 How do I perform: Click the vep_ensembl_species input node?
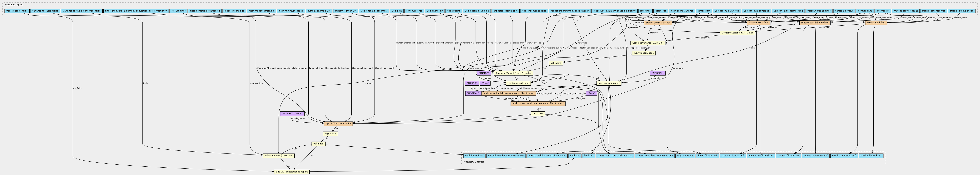point(534,11)
